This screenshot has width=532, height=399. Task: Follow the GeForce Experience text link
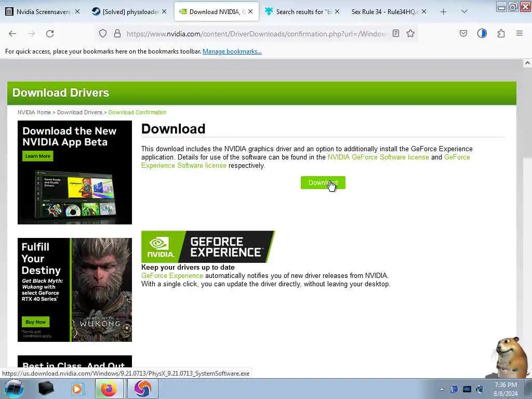pyautogui.click(x=172, y=275)
